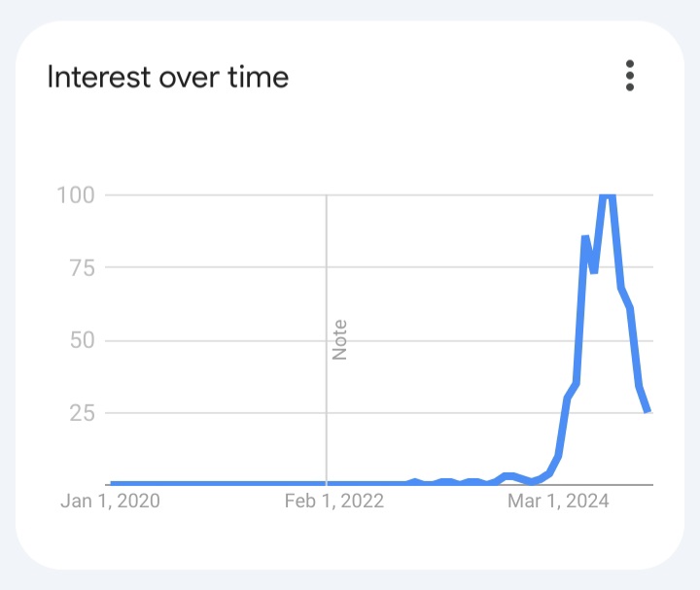Select the dip between the two peaks
Screen dimensions: 700x590
tap(594, 271)
